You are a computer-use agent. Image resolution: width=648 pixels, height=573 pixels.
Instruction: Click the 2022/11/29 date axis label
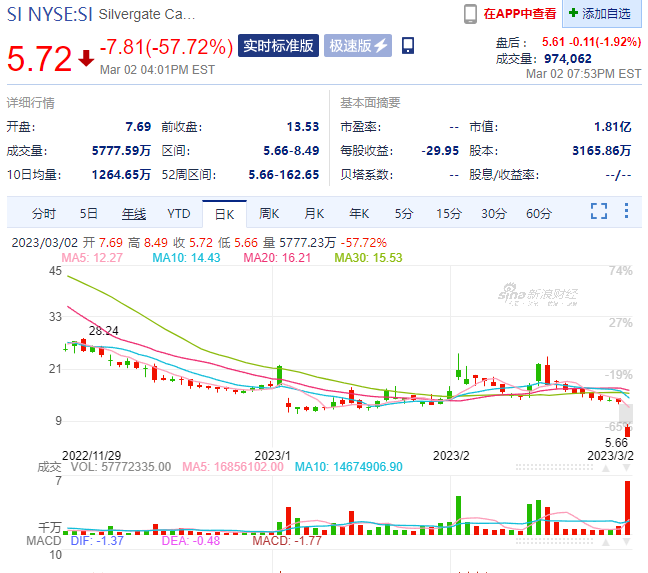click(91, 455)
